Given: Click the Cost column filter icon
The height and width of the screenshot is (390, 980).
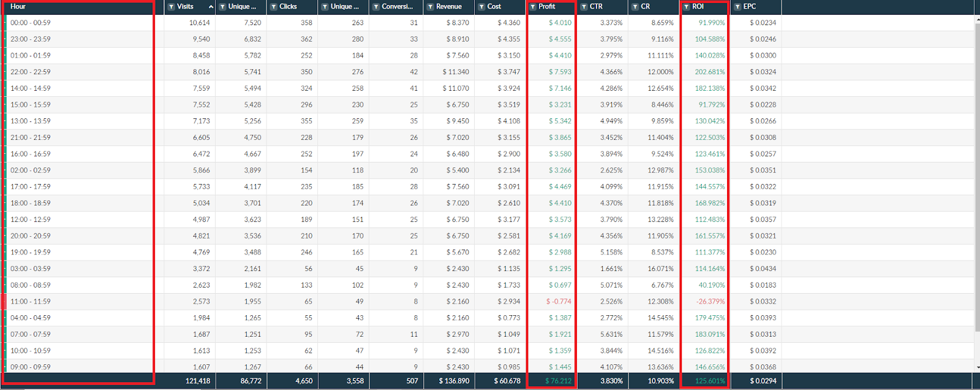Looking at the screenshot, I should [481, 7].
